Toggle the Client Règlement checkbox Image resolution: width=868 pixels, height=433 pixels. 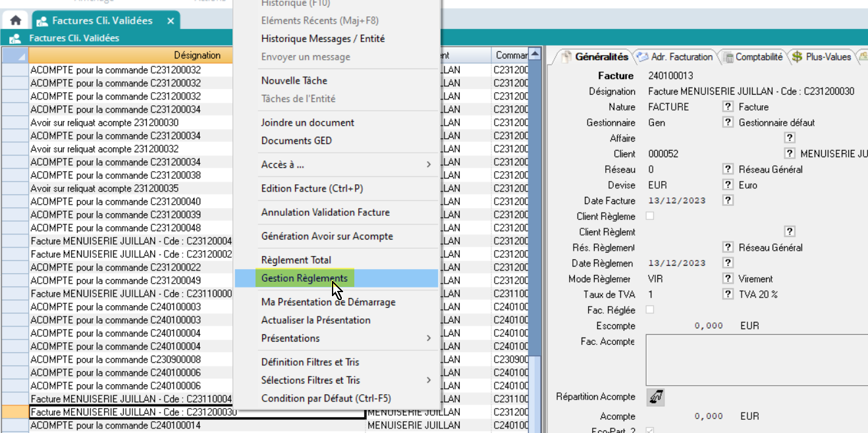(x=650, y=216)
